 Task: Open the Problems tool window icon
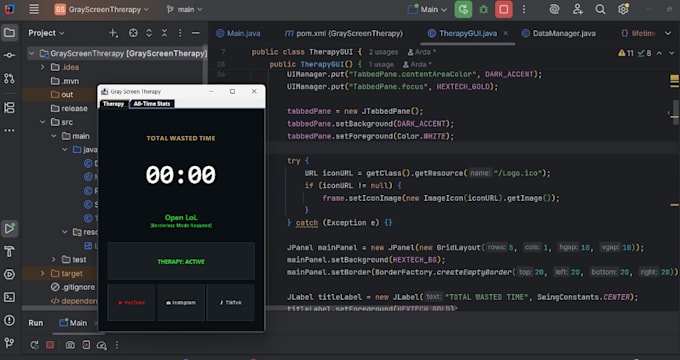pyautogui.click(x=9, y=320)
